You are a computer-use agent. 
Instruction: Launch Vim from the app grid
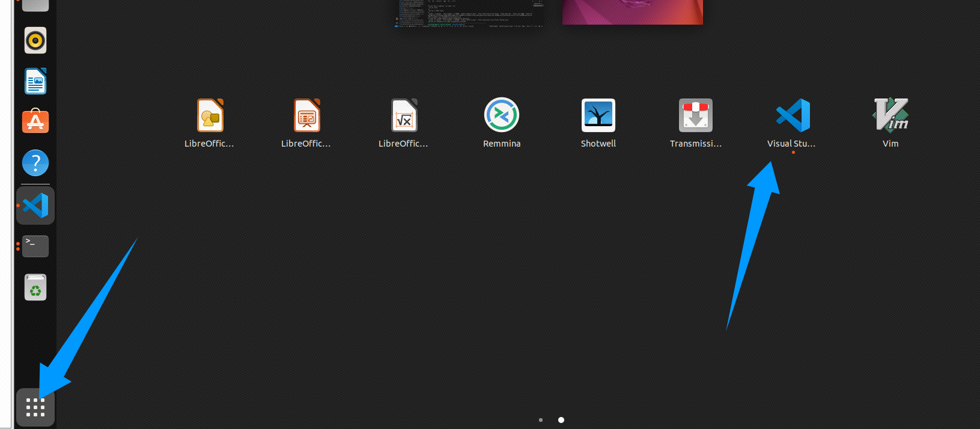coord(890,123)
